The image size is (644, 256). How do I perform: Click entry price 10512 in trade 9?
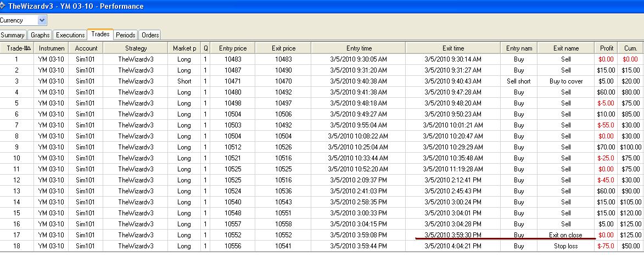(x=233, y=147)
